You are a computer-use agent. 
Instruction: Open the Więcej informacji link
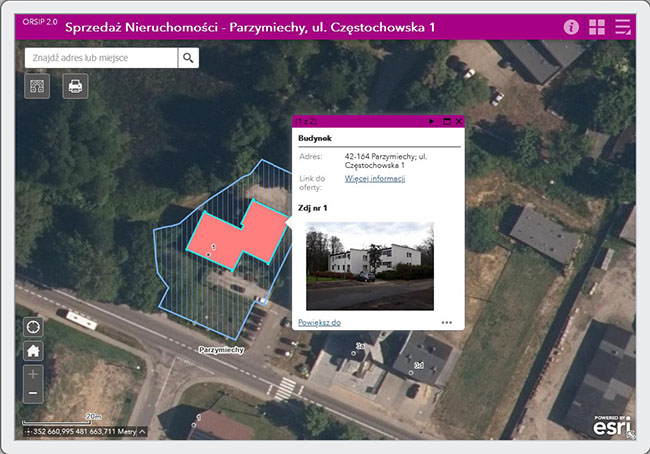pyautogui.click(x=375, y=179)
